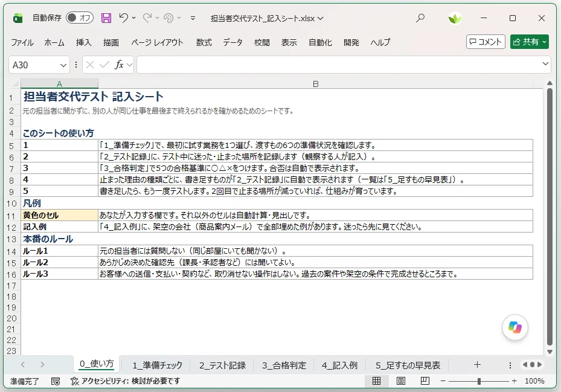Viewport: 561px width, 392px height.
Task: Click the chevron next to the fx icon
Action: pyautogui.click(x=129, y=65)
